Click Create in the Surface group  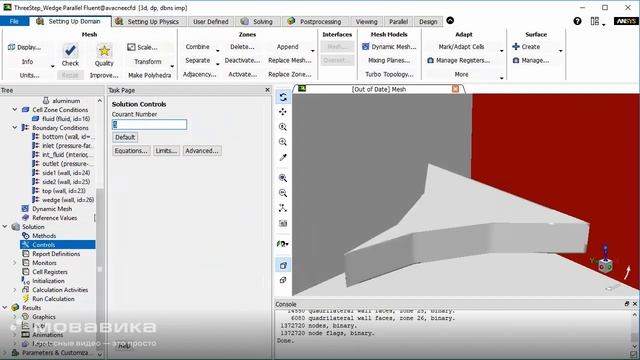tap(527, 47)
